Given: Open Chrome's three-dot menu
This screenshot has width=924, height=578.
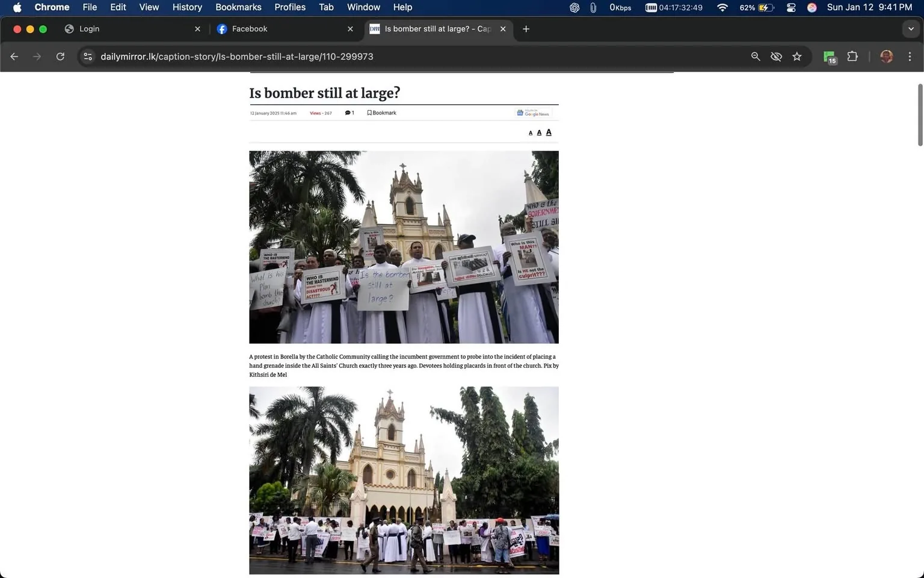Looking at the screenshot, I should coord(910,56).
